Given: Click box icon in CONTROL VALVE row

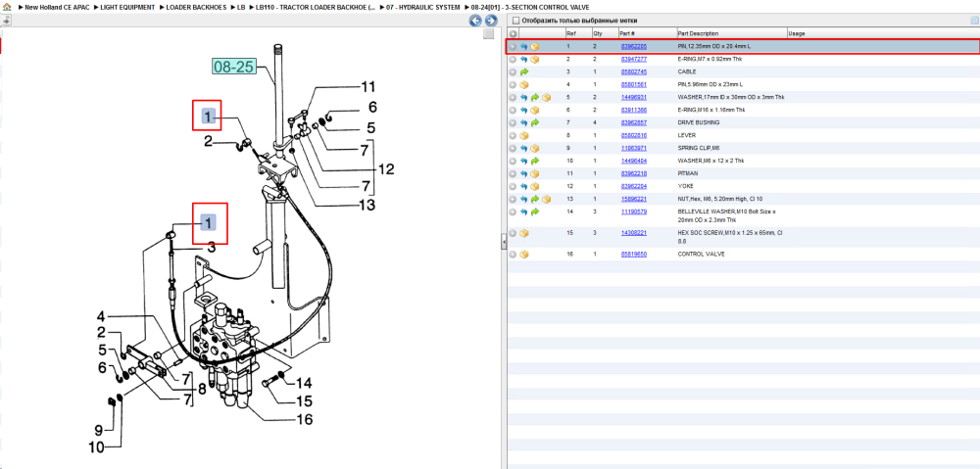Looking at the screenshot, I should (x=523, y=255).
